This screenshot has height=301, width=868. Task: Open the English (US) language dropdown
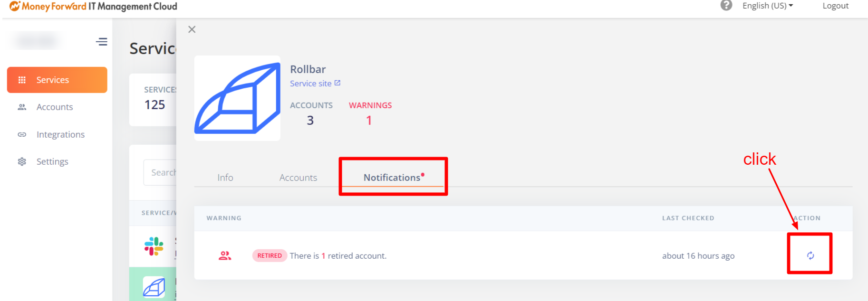click(x=768, y=6)
